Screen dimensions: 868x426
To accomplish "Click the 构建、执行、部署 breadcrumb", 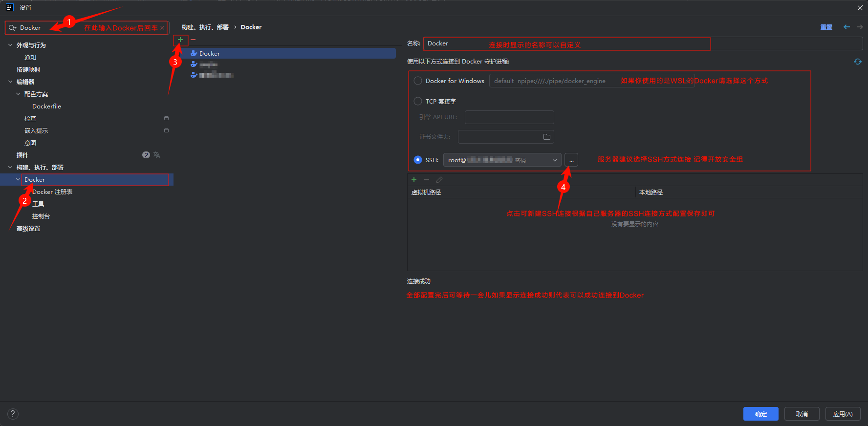I will (205, 27).
